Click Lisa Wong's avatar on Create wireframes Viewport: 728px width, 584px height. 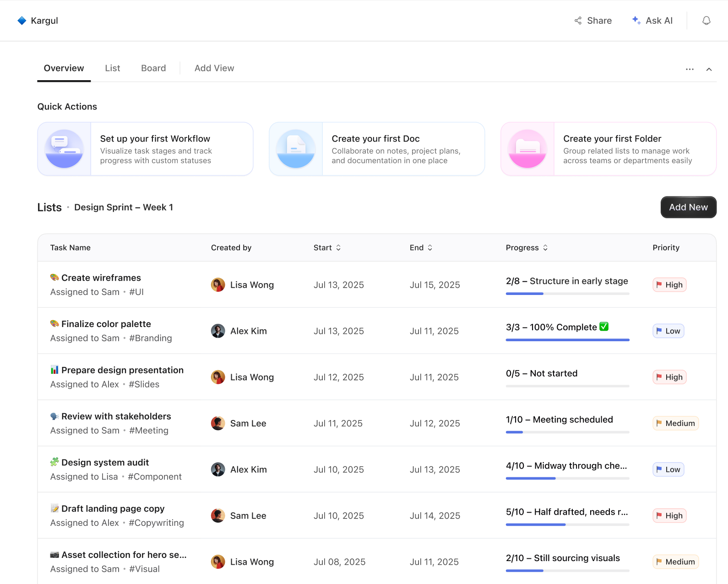(218, 285)
